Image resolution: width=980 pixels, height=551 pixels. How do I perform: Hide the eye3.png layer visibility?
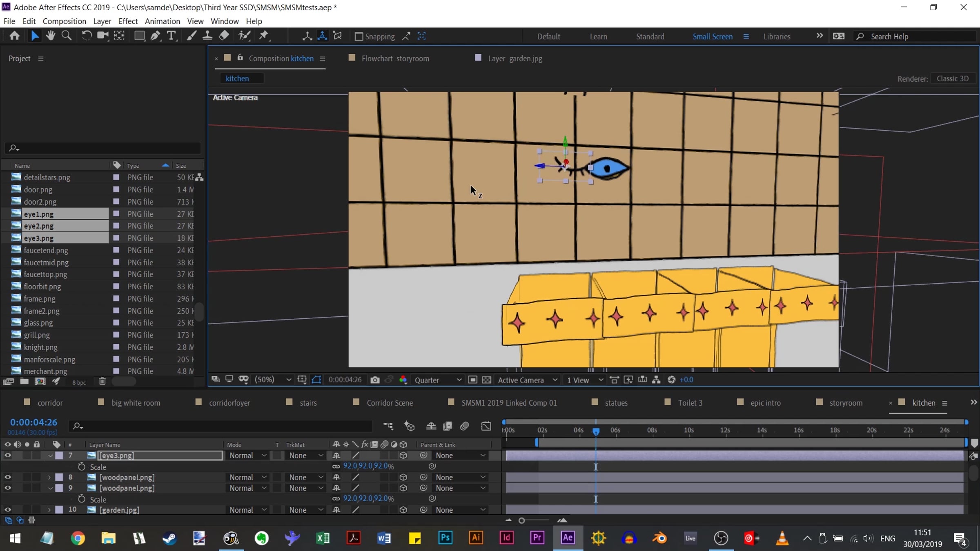pyautogui.click(x=7, y=455)
